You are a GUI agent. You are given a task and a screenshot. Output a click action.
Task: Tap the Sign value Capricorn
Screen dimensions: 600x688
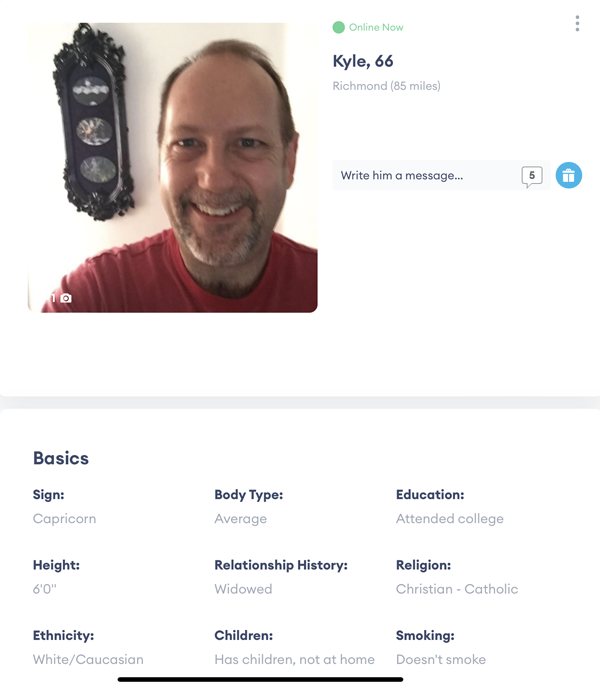pos(65,519)
